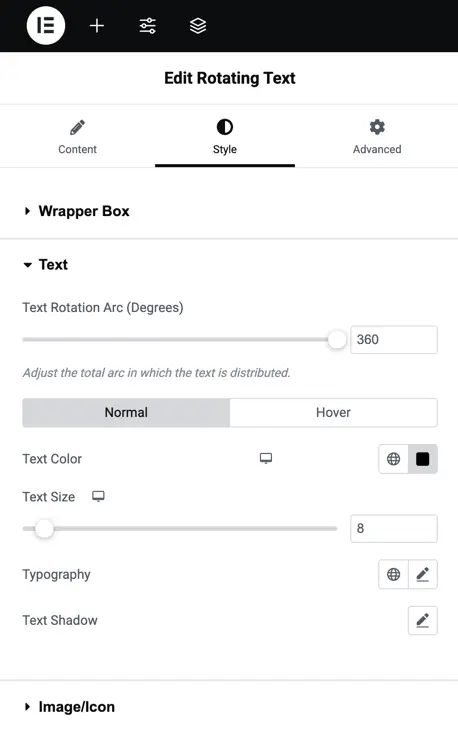Switch to the Content tab
458x739 pixels.
click(x=77, y=137)
